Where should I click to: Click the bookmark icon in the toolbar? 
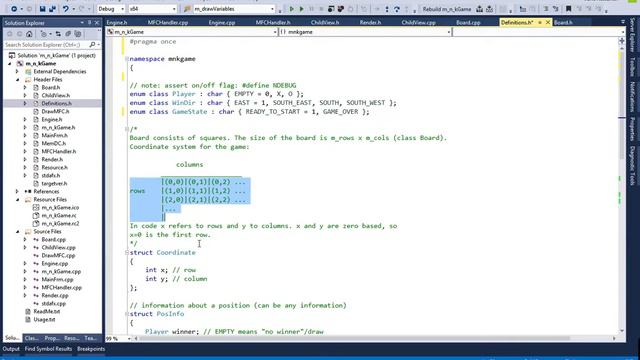pos(568,9)
